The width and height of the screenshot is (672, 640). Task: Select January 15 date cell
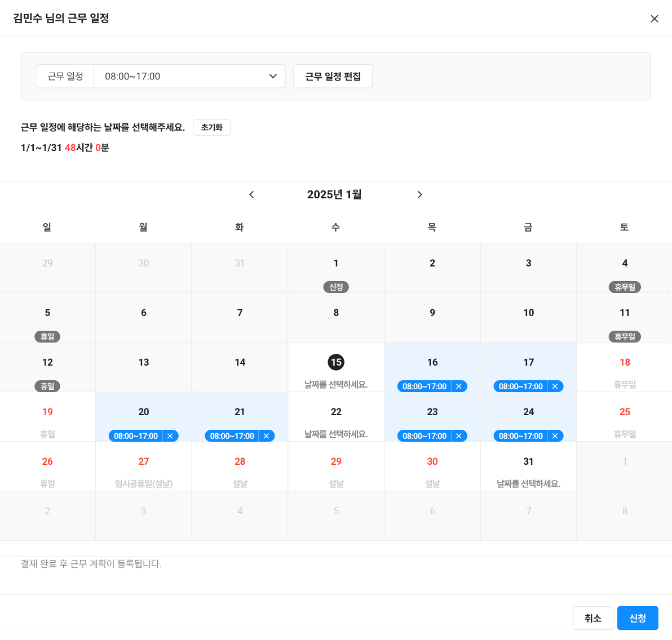[x=336, y=367]
